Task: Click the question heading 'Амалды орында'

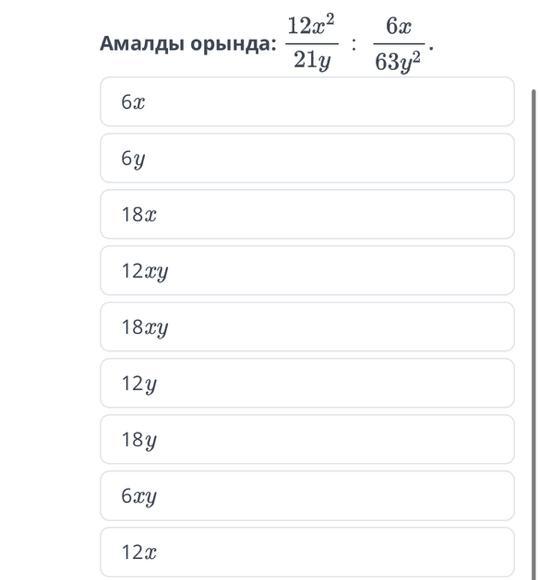Action: [x=188, y=44]
